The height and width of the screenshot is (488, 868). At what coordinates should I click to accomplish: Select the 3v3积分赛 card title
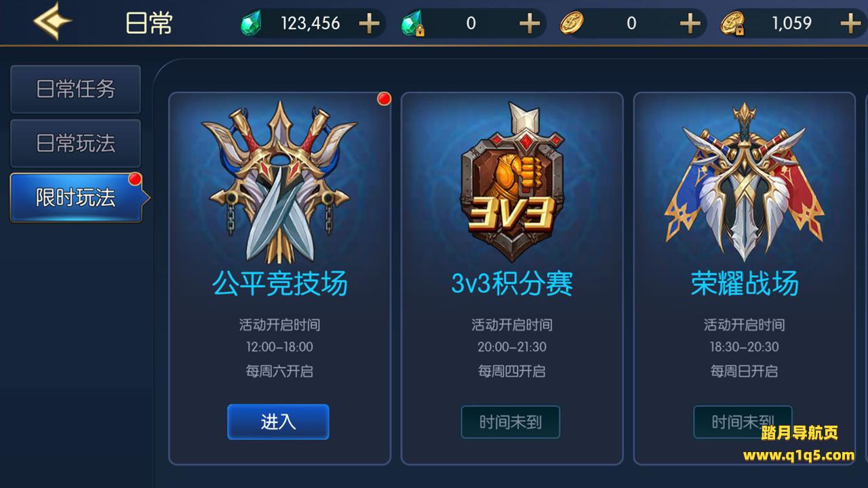click(x=512, y=283)
